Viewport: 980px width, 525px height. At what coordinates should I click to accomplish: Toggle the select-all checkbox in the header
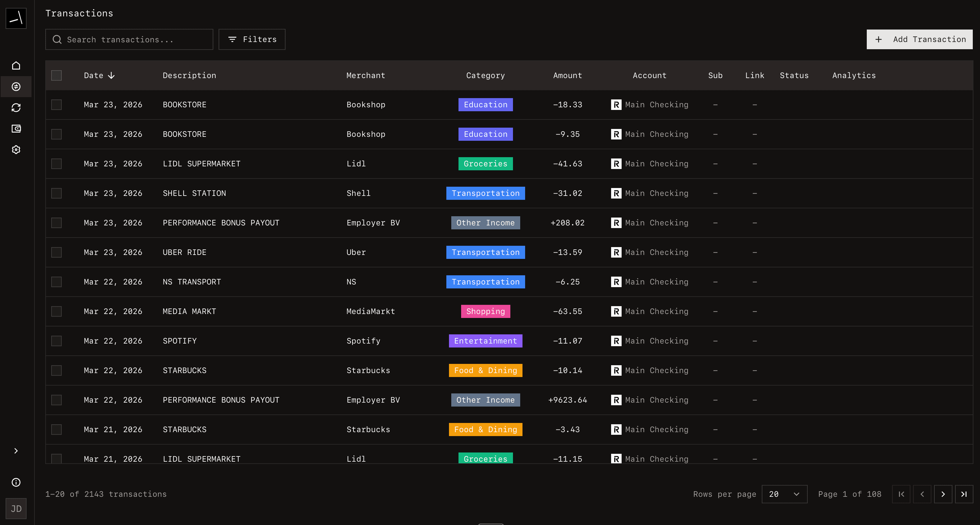[56, 75]
